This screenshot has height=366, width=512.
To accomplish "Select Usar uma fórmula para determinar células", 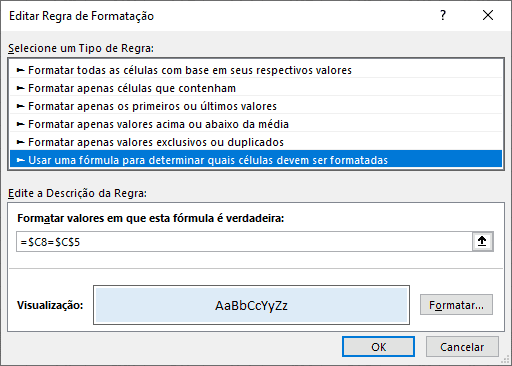I will point(256,159).
